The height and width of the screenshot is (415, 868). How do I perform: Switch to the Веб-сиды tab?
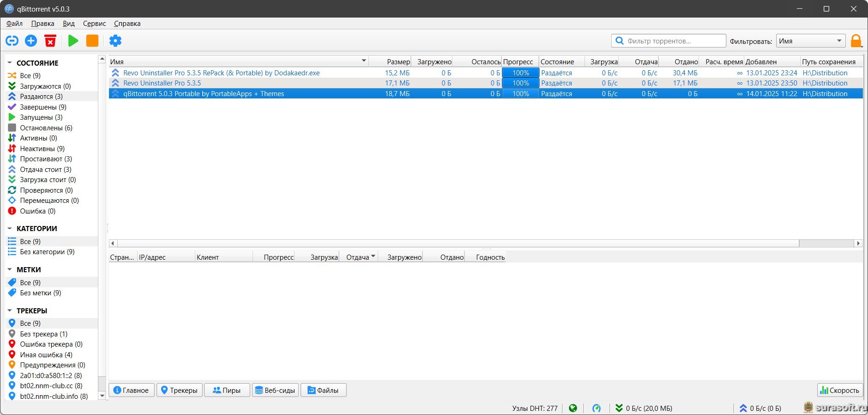tap(275, 390)
